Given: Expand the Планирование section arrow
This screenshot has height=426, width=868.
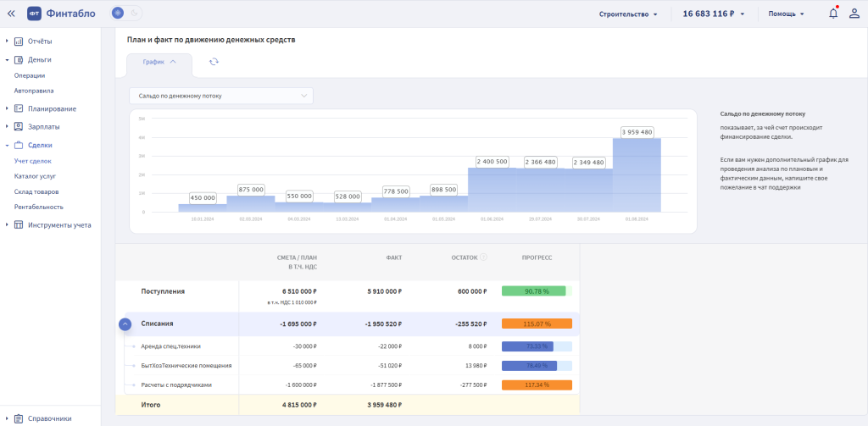Looking at the screenshot, I should coord(7,109).
